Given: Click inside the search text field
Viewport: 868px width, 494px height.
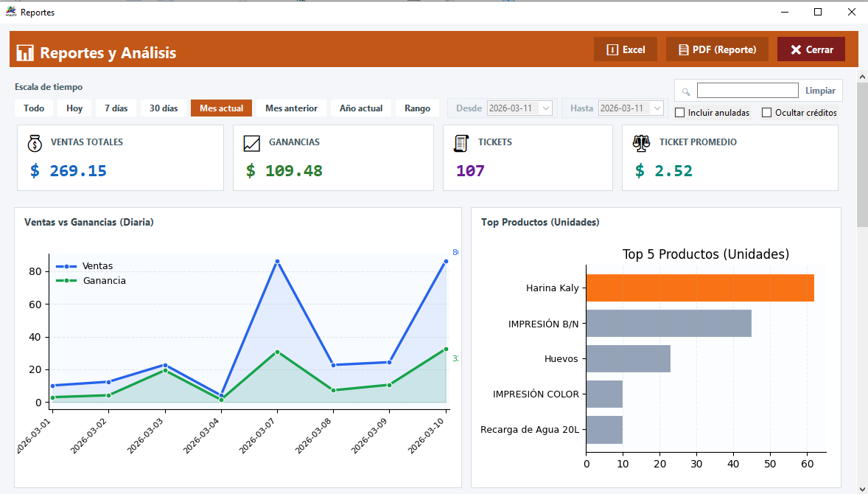Looking at the screenshot, I should pyautogui.click(x=747, y=91).
